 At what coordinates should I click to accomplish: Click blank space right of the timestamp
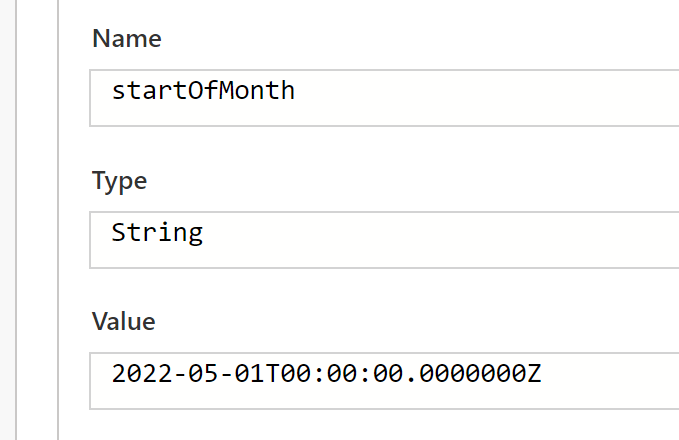[610, 381]
